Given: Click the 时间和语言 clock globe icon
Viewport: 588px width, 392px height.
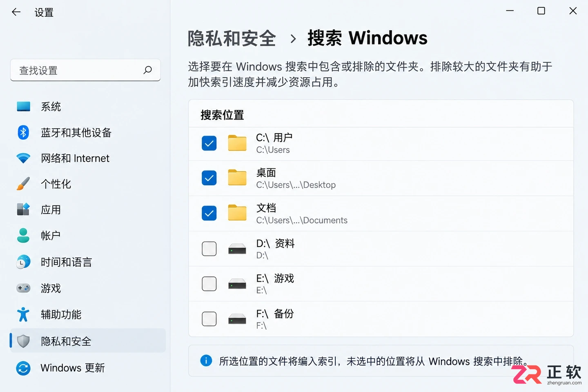Looking at the screenshot, I should (x=23, y=262).
